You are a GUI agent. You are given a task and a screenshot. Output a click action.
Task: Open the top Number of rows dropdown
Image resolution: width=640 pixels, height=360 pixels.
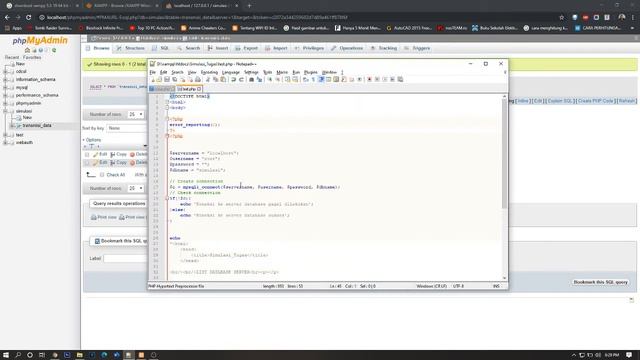pyautogui.click(x=136, y=114)
